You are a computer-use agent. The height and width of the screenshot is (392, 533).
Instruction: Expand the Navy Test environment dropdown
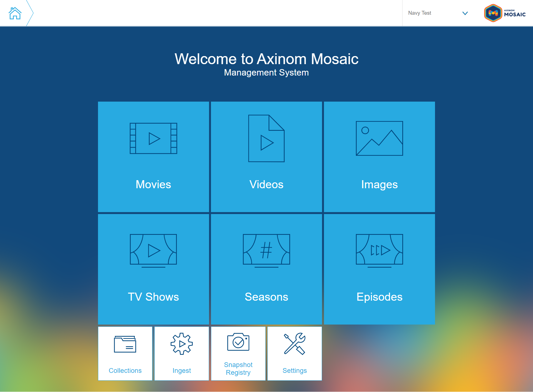pos(438,13)
